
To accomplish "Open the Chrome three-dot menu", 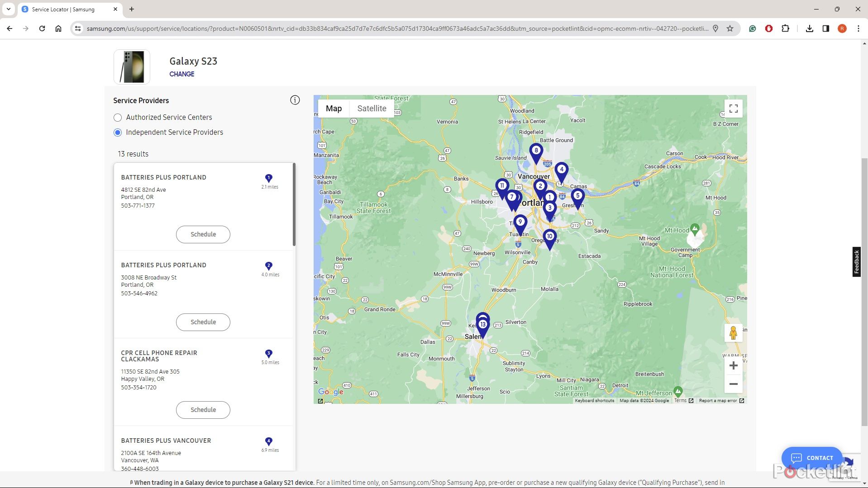I will pyautogui.click(x=858, y=28).
